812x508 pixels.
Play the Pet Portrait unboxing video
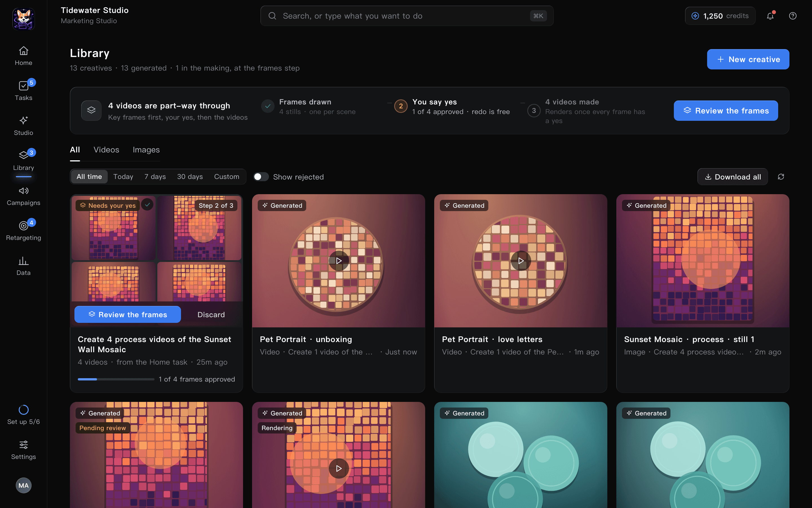(339, 261)
